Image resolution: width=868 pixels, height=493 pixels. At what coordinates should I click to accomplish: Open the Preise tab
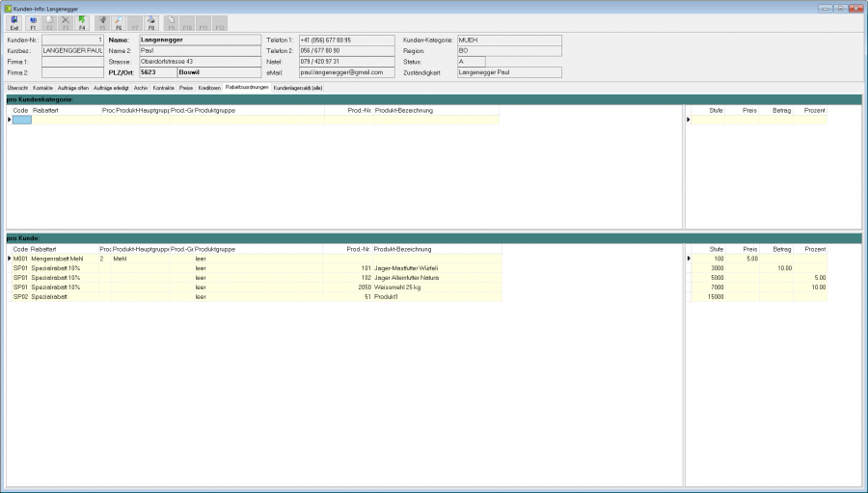coord(186,88)
